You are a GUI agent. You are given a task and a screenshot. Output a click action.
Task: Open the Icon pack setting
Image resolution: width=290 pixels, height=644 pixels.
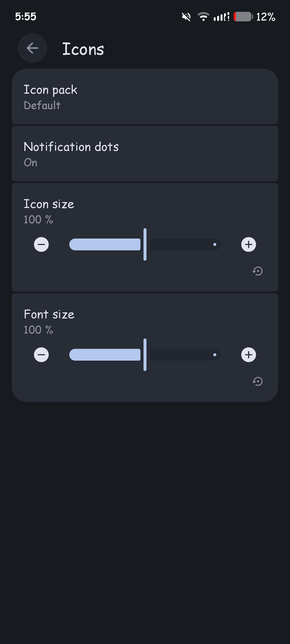click(145, 97)
